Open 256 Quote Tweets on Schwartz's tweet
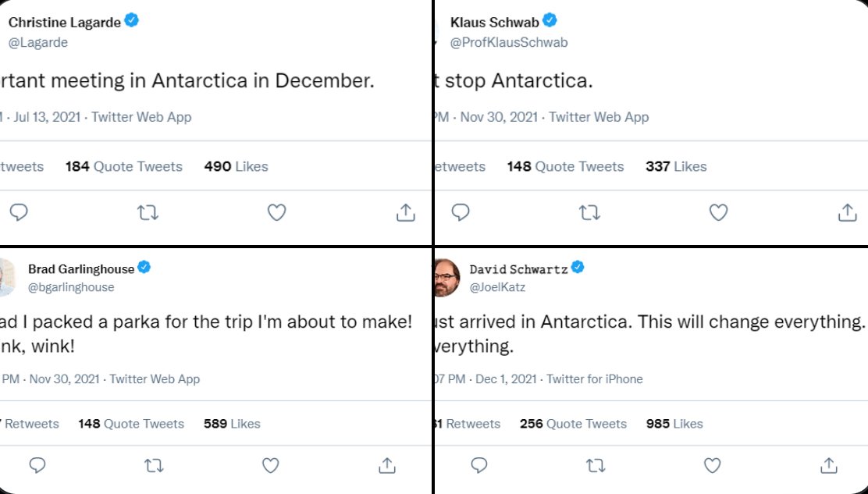Viewport: 868px width, 494px height. coord(573,424)
